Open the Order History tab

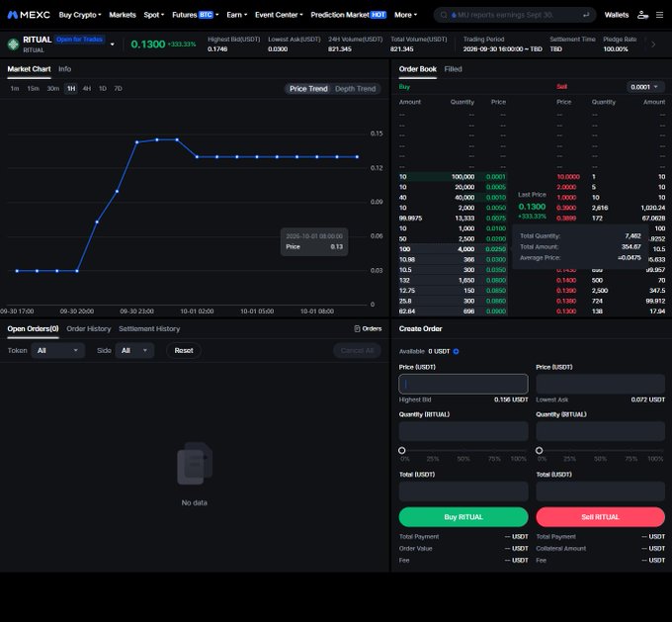pos(89,328)
